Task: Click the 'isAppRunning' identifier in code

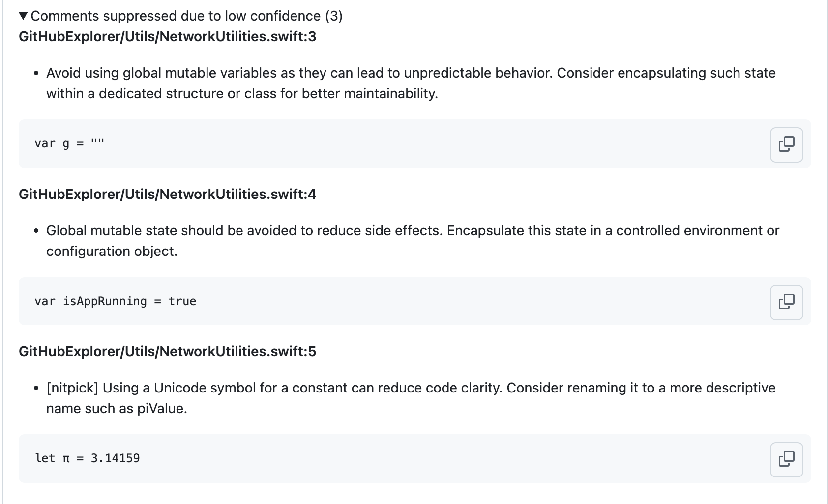Action: 105,301
